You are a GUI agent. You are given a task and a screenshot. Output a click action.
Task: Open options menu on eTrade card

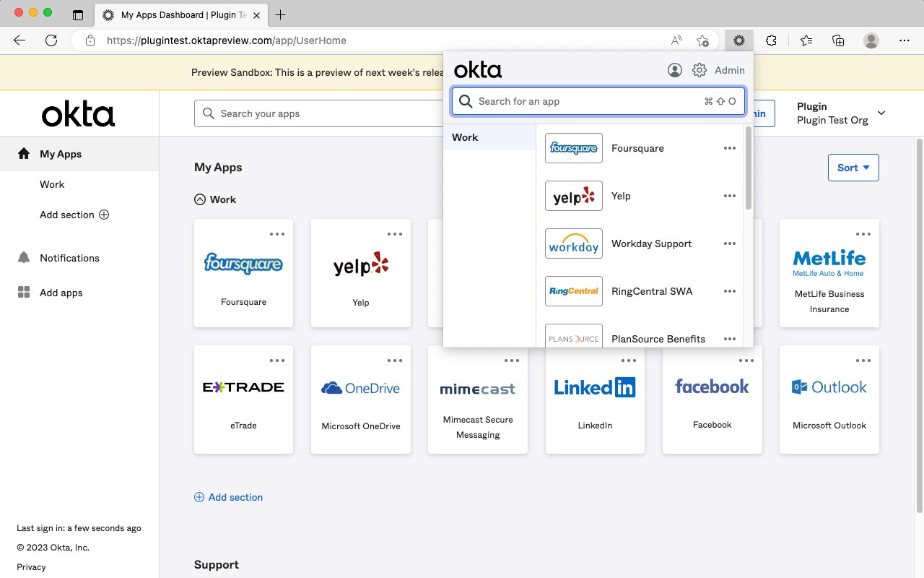[277, 361]
